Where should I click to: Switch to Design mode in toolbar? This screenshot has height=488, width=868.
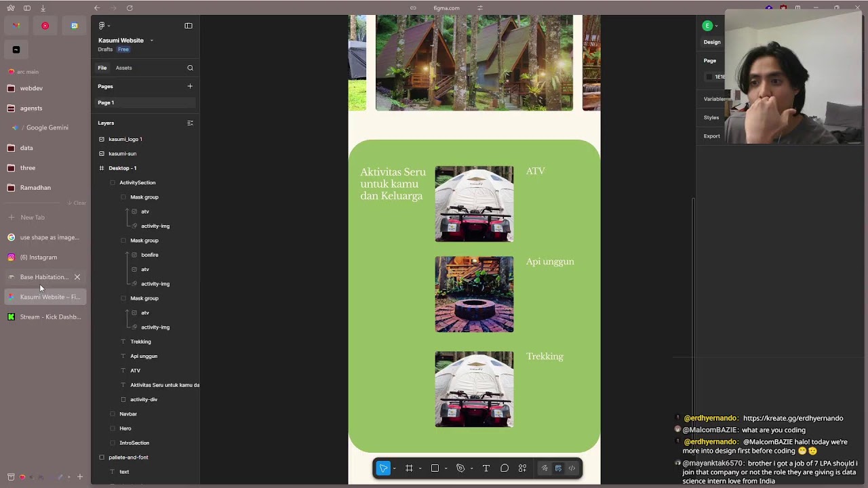point(558,468)
